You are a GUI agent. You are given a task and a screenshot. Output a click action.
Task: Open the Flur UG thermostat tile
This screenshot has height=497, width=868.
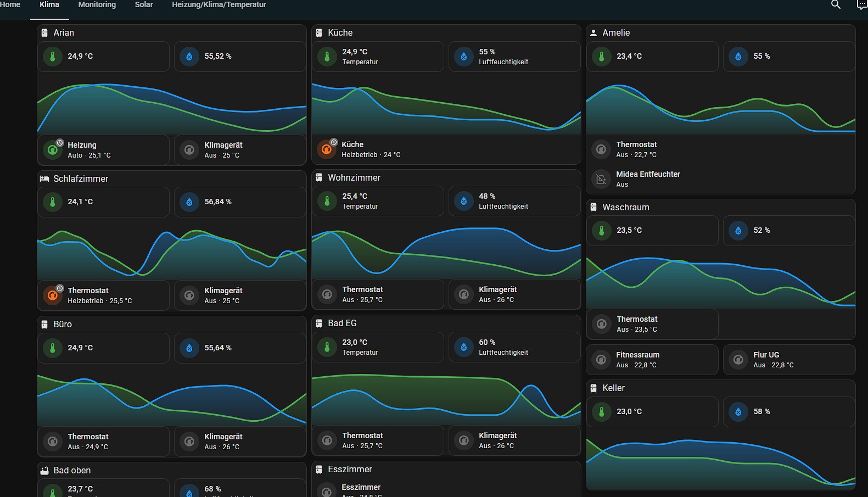(788, 360)
